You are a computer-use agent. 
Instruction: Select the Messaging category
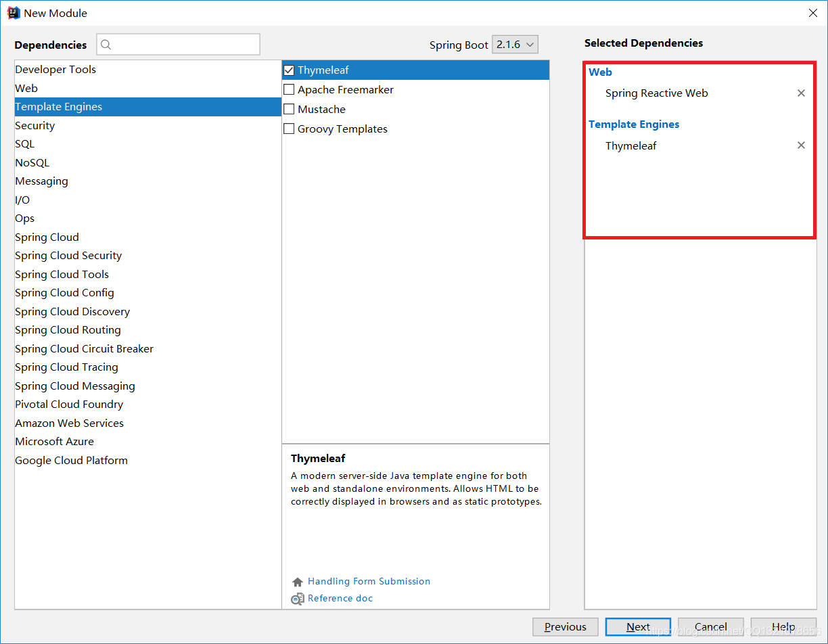tap(148, 181)
